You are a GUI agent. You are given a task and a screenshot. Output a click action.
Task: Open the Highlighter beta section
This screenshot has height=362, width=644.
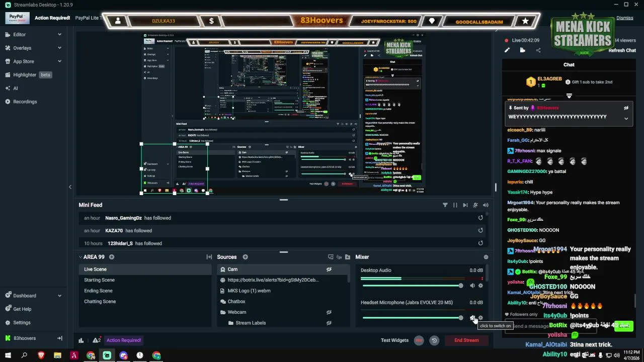tap(29, 75)
